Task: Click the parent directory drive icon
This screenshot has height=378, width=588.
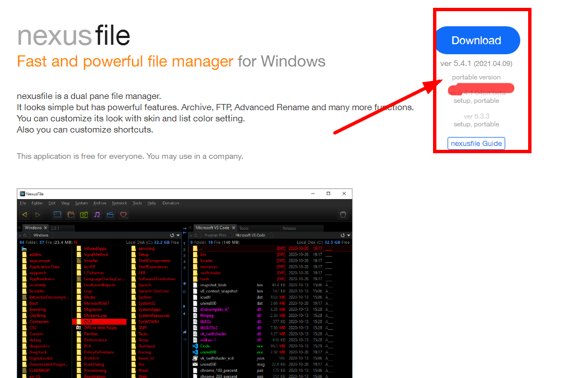Action: click(x=25, y=249)
